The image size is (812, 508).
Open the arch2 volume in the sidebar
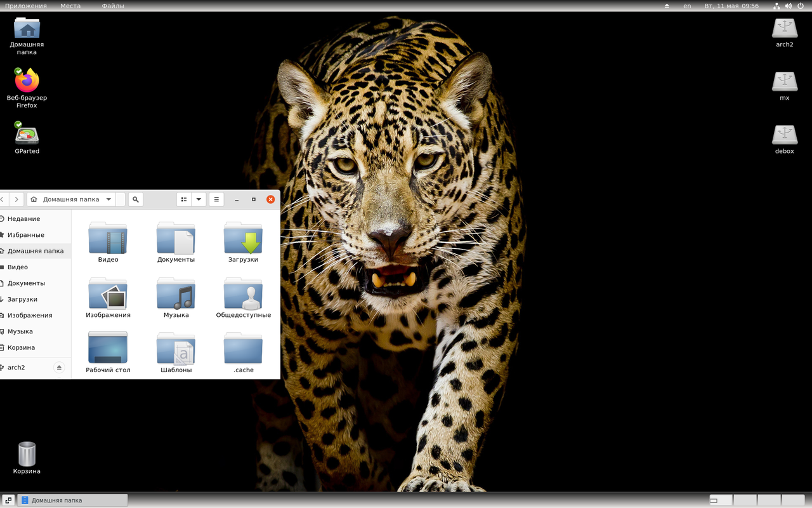coord(25,368)
